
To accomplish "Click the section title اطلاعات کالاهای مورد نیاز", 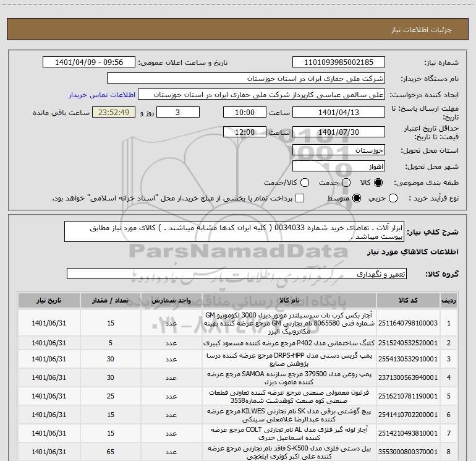I will (412, 252).
